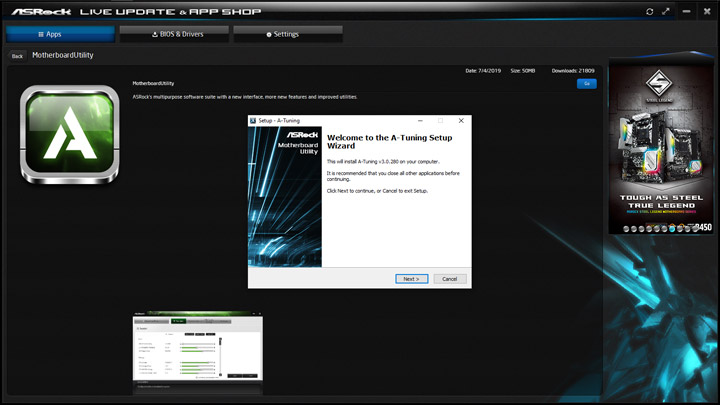Screen dimensions: 720x405
Task: Close the Setup - A-Tuning dialog
Action: 461,121
